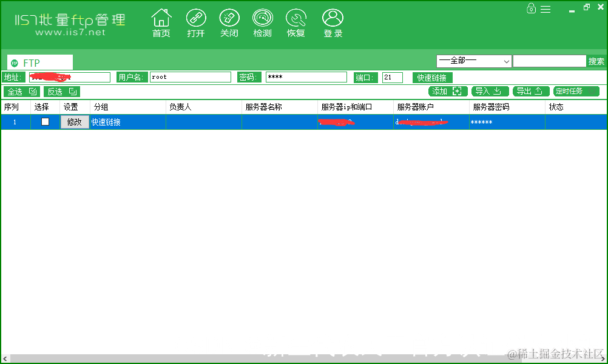Open the www.iis7.net website link
608x364 pixels.
point(70,33)
